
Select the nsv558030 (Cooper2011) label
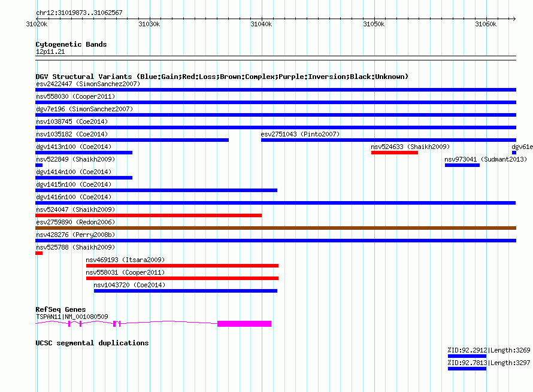tap(75, 96)
